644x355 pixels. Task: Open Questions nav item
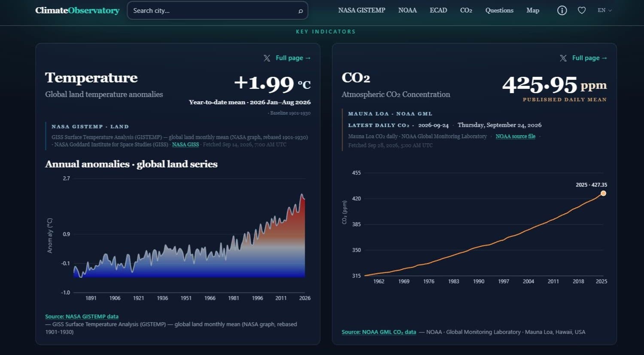pyautogui.click(x=499, y=10)
